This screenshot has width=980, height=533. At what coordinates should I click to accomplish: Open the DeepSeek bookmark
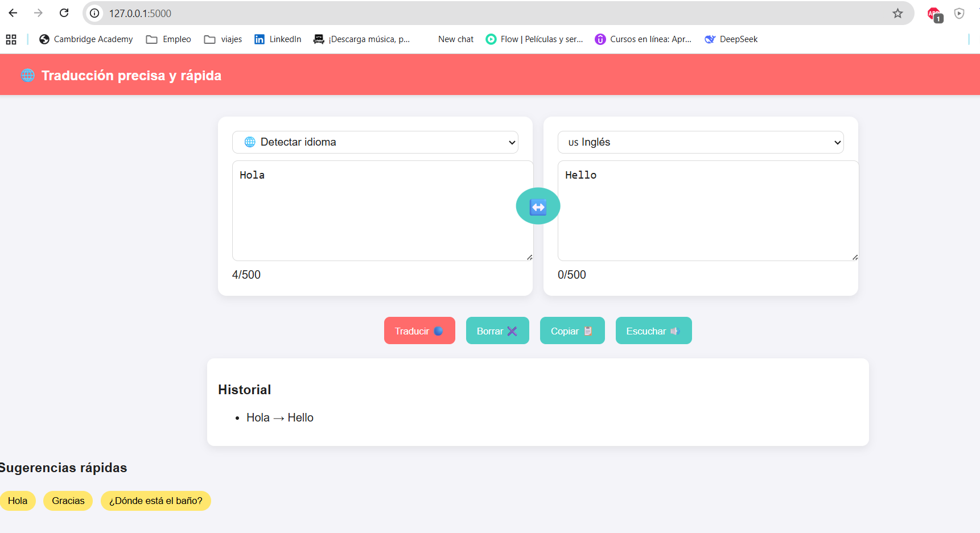(x=731, y=39)
